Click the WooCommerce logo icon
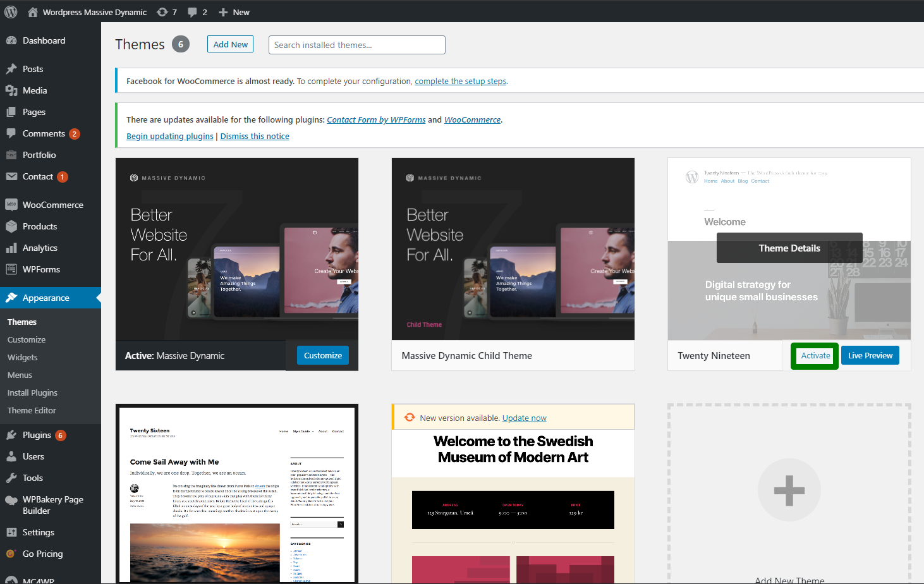 coord(11,205)
